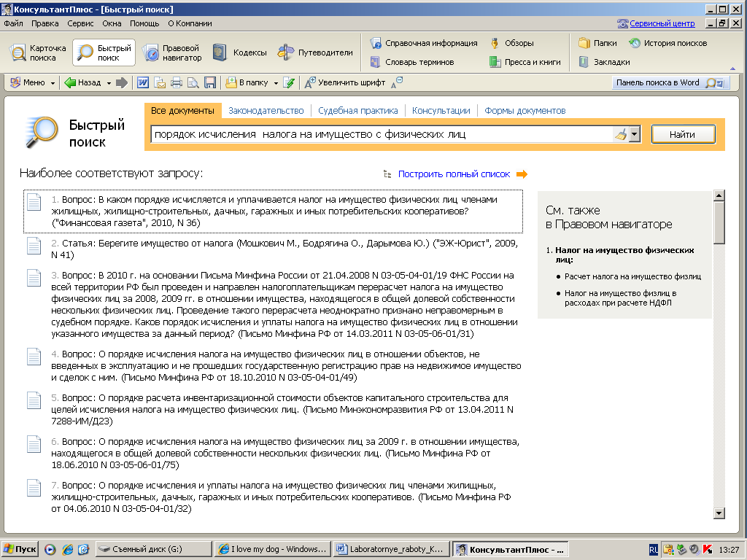The height and width of the screenshot is (560, 747).
Task: Open Карточка поиска search card
Action: click(37, 52)
